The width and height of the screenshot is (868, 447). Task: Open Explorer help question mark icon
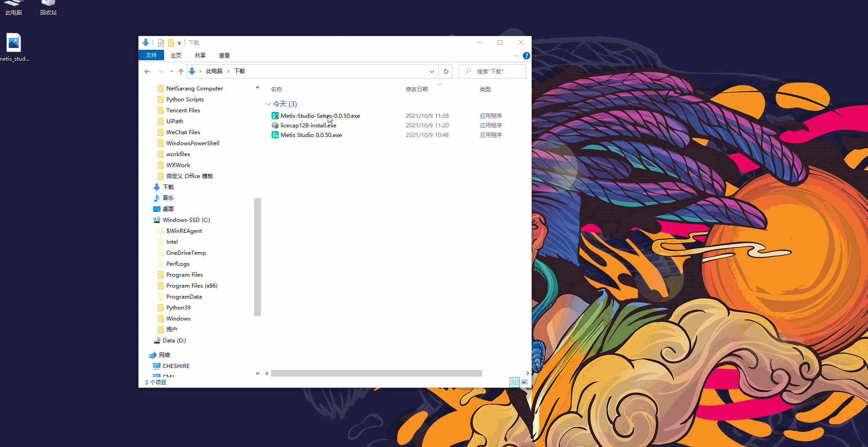(x=527, y=56)
